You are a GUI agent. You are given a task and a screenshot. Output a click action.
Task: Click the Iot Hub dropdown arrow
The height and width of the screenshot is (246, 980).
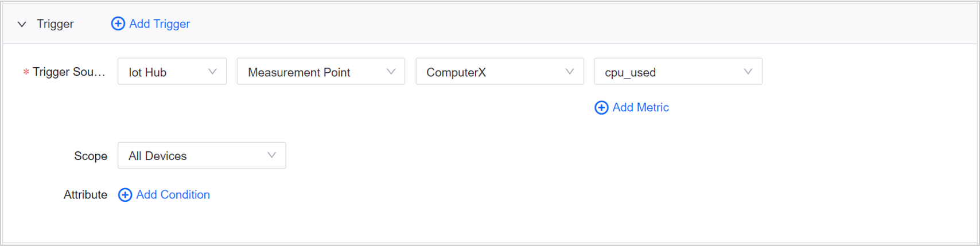(x=212, y=72)
